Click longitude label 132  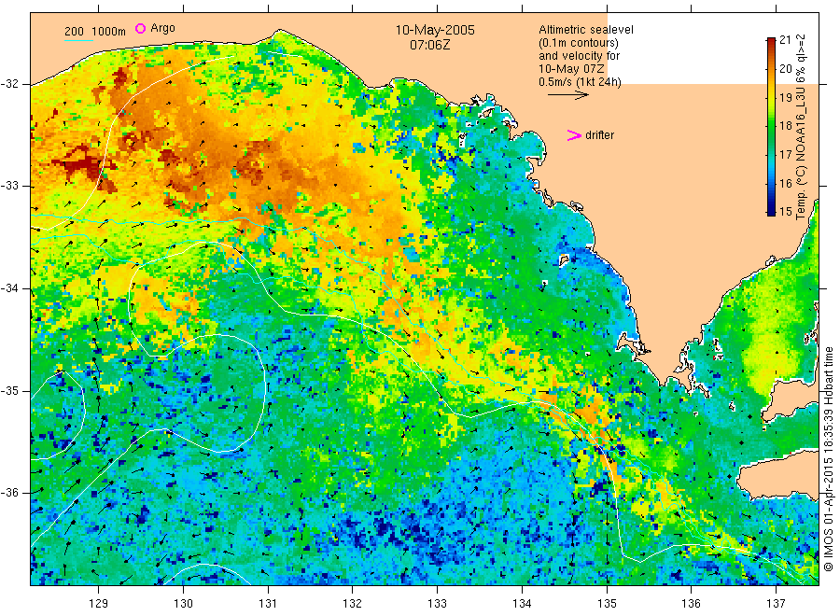pos(353,604)
